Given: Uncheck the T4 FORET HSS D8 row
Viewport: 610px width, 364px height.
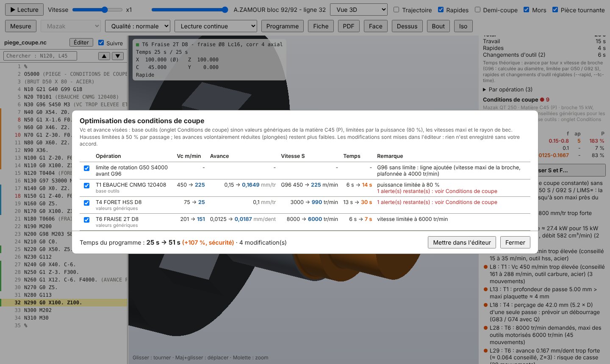Looking at the screenshot, I should (86, 203).
